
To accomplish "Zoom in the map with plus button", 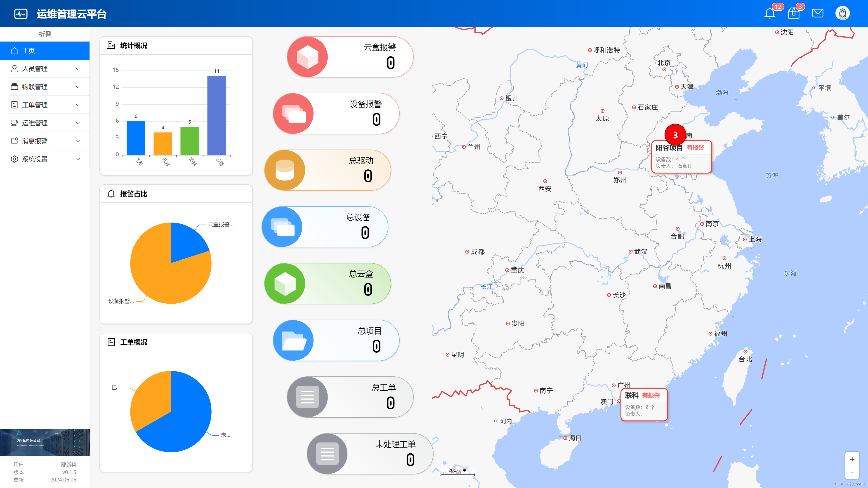I will 852,459.
